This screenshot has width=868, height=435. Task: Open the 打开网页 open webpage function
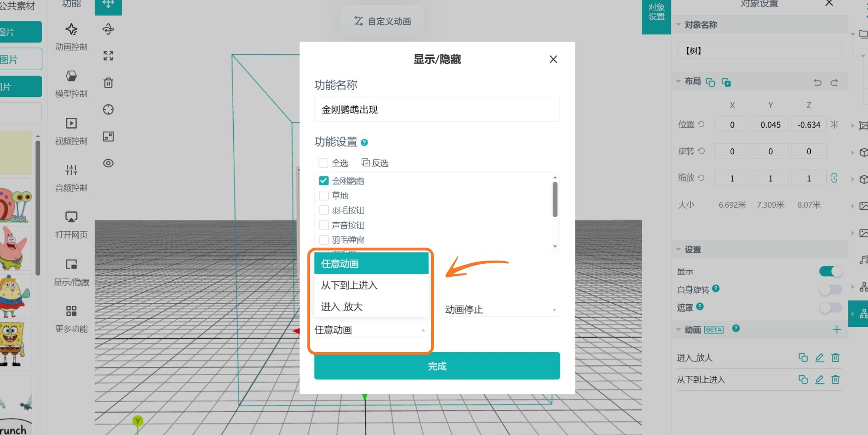point(72,225)
